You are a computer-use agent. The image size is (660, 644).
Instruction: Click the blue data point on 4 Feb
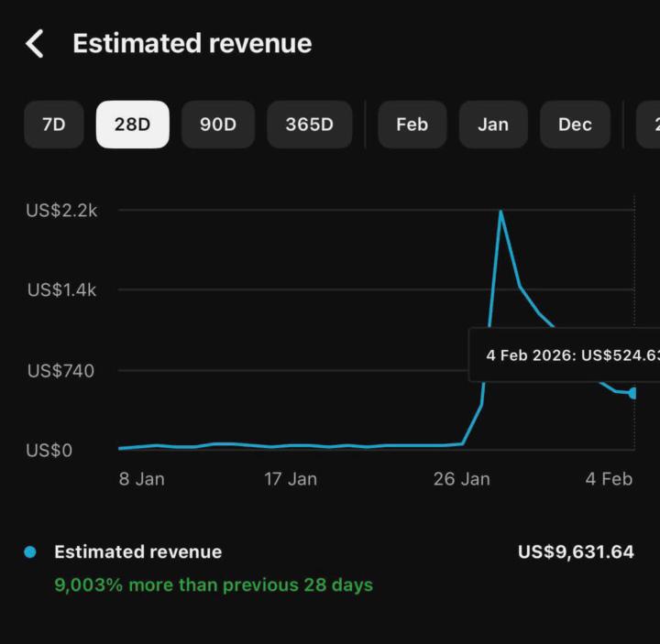click(x=632, y=393)
